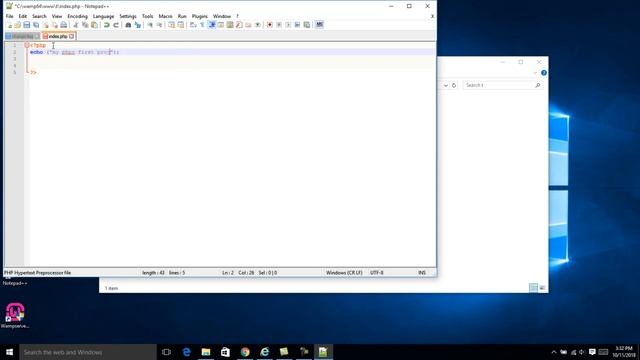Close the index.php tab with its X
Image resolution: width=640 pixels, height=360 pixels.
pos(72,36)
